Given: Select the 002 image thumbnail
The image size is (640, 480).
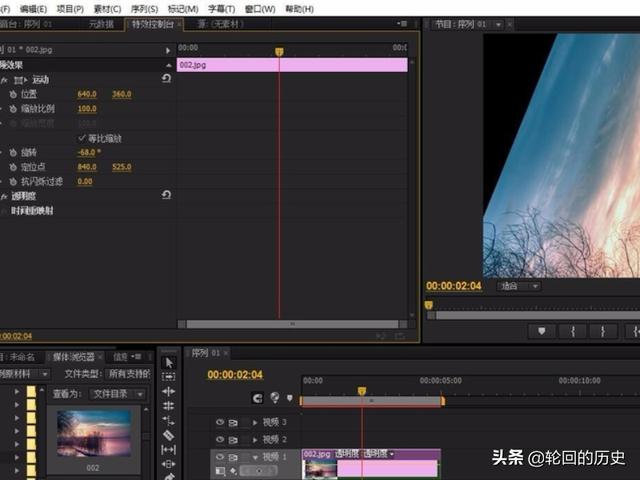Looking at the screenshot, I should [x=93, y=432].
